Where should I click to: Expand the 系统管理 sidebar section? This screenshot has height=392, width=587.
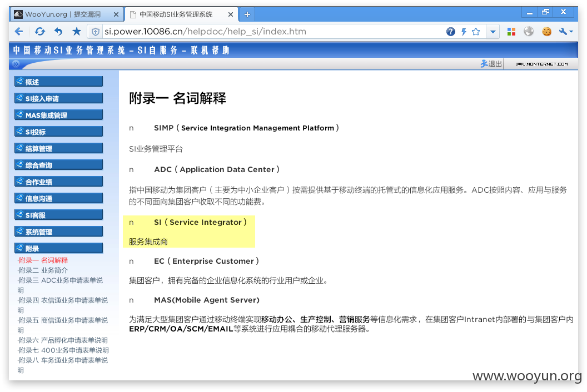coord(59,232)
